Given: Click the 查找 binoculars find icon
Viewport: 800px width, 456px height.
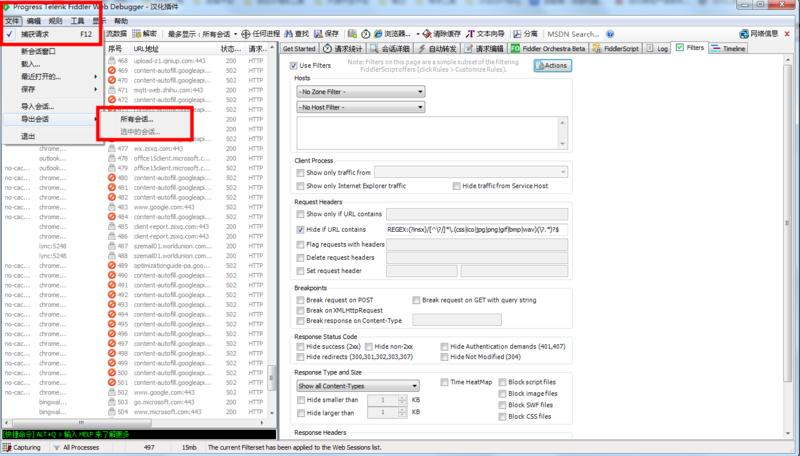Looking at the screenshot, I should coord(289,34).
